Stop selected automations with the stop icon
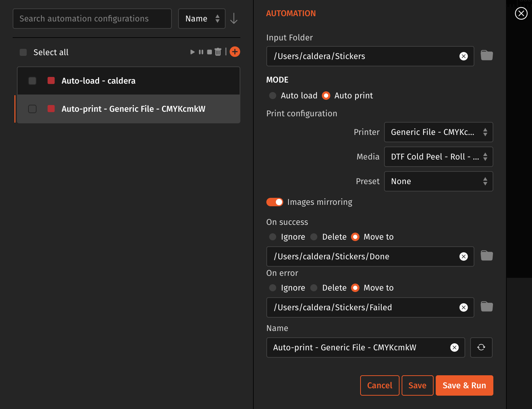The image size is (532, 409). 209,52
